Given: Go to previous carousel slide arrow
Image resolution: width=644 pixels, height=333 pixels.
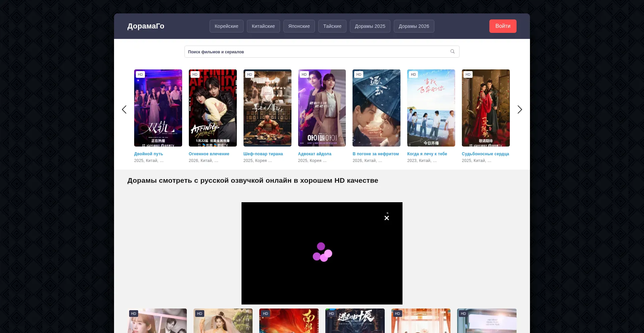Looking at the screenshot, I should 124,110.
